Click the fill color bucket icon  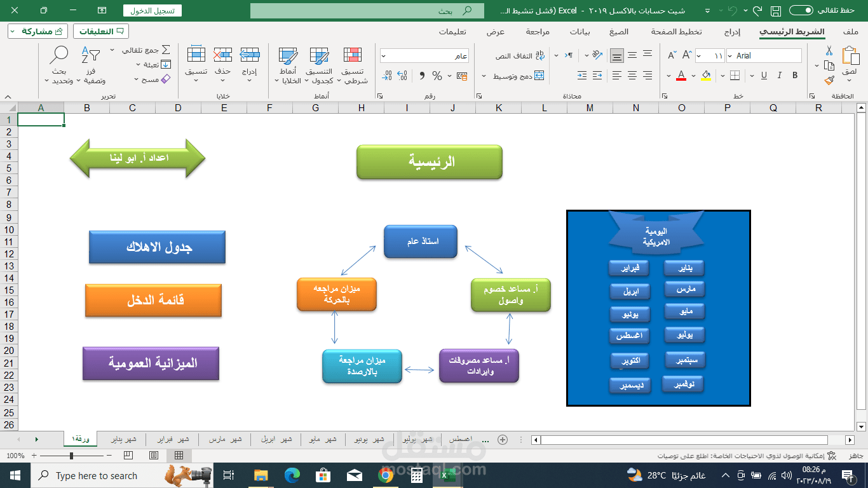click(x=705, y=76)
